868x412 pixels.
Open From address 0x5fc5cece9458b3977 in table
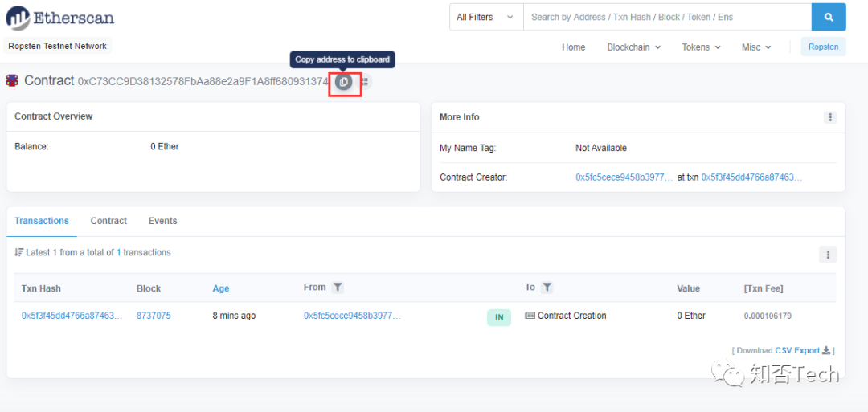click(x=352, y=316)
